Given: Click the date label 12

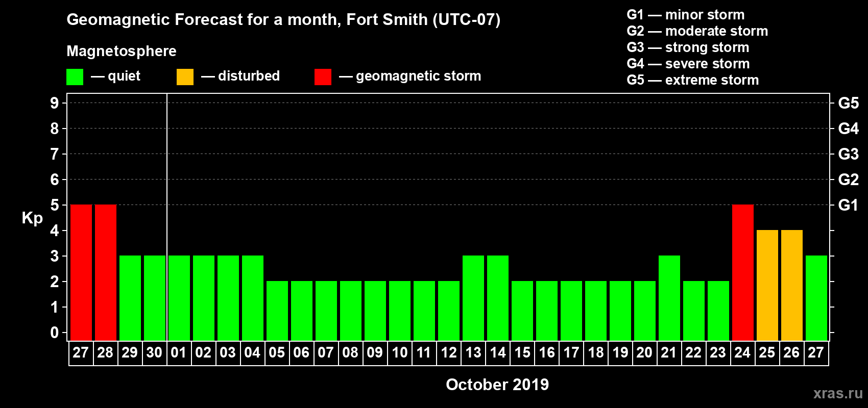Looking at the screenshot, I should [x=449, y=353].
